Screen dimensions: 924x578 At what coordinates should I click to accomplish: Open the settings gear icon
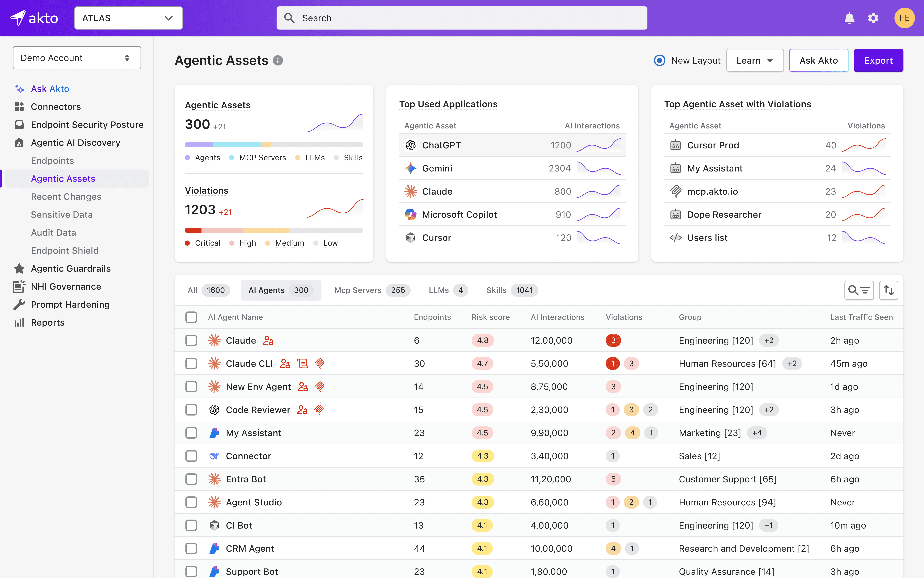pos(873,18)
